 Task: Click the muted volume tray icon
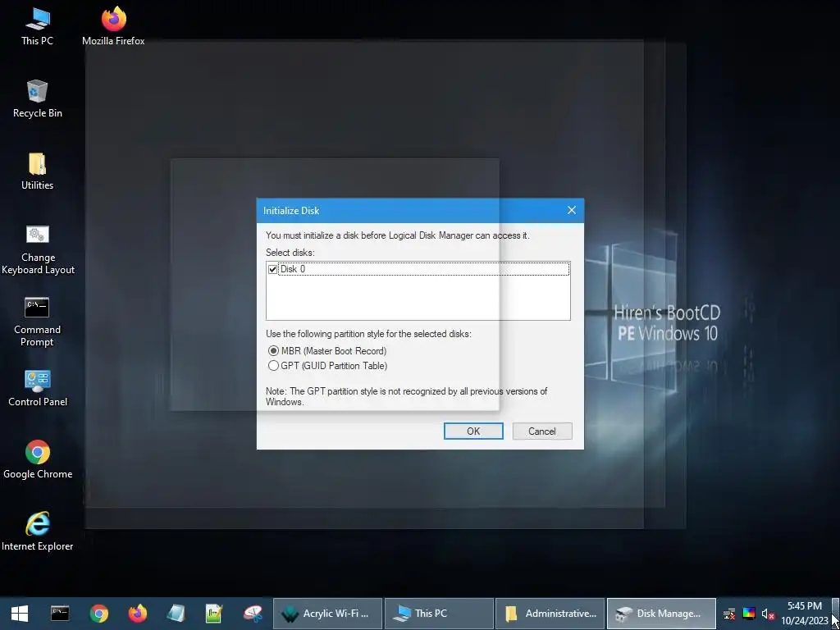point(768,614)
